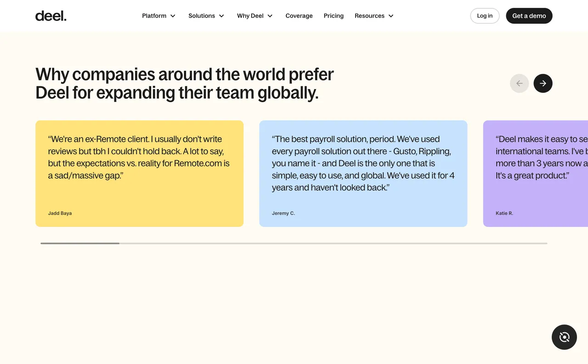Expand the Resources menu
The image size is (588, 364).
coord(369,16)
